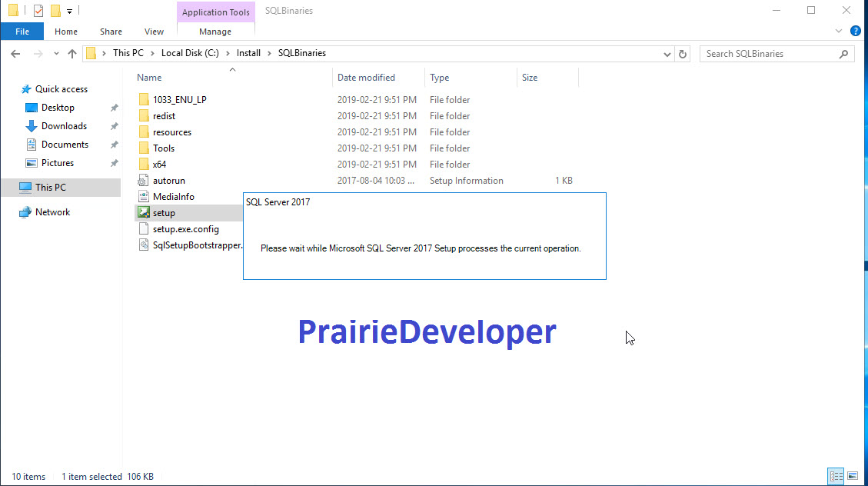Open the Manage tab under Application Tools
The height and width of the screenshot is (486, 868).
[x=215, y=32]
